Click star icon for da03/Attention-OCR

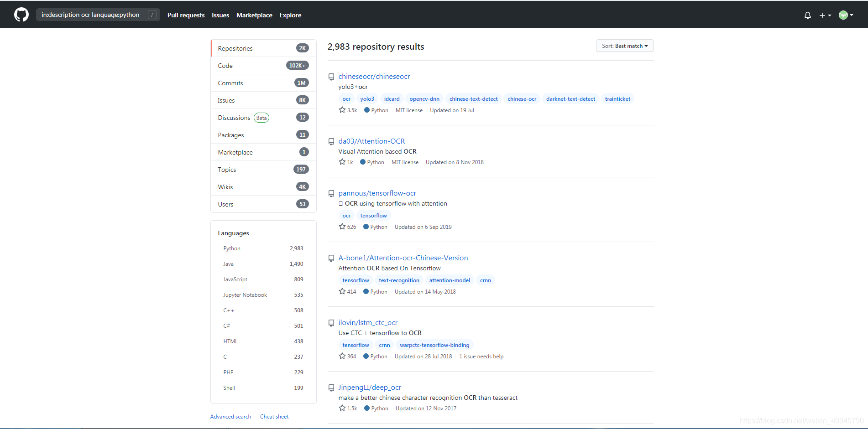click(342, 162)
